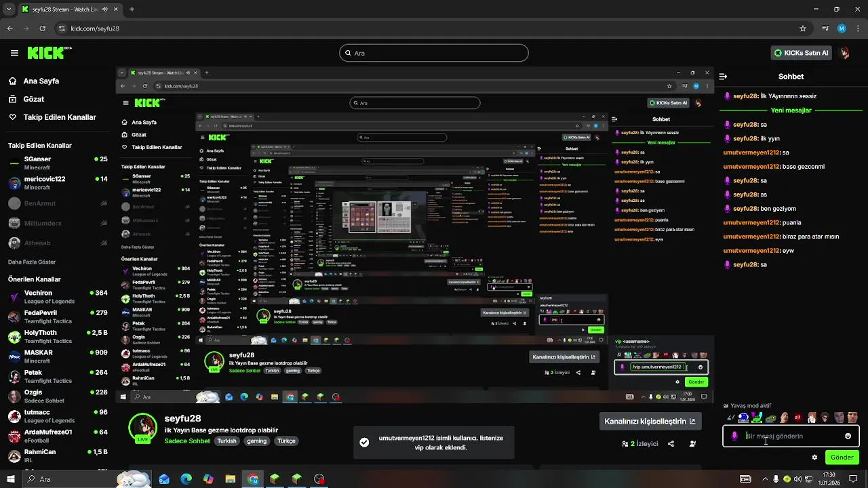Viewport: 868px width, 488px height.
Task: Click the purple microphone badge in chat input
Action: click(734, 436)
